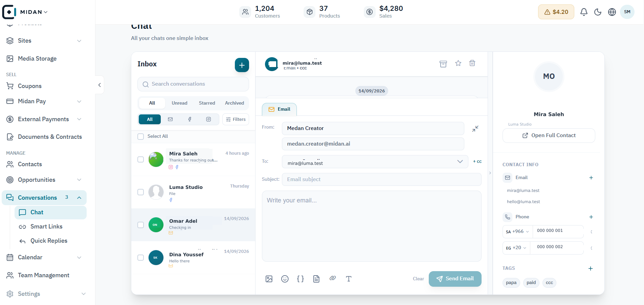Delete the conversation using the trash icon
Viewport: 644px width, 305px height.
pos(472,63)
